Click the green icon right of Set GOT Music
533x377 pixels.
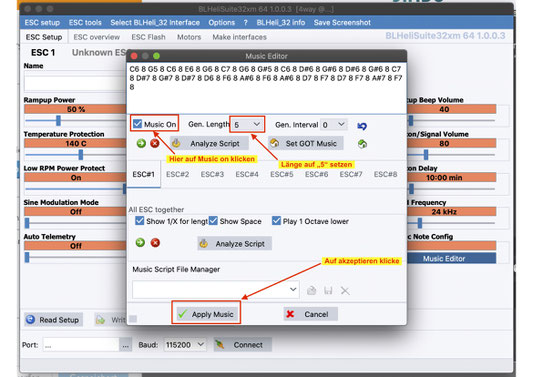pos(362,144)
